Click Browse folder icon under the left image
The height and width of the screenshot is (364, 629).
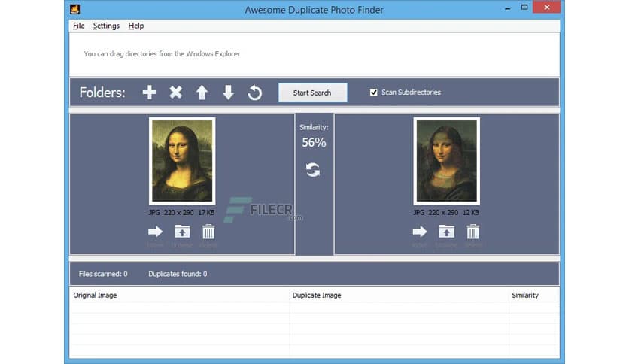(182, 232)
